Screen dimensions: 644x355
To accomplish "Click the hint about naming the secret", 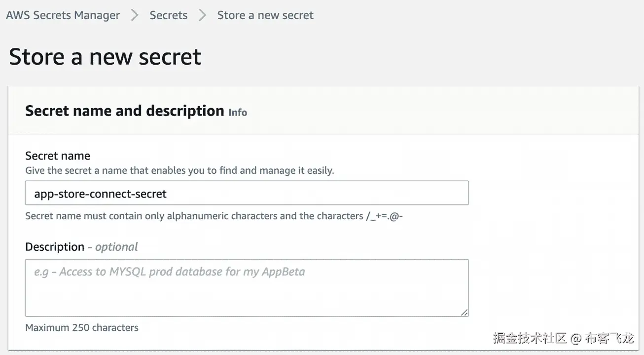I will (x=179, y=171).
